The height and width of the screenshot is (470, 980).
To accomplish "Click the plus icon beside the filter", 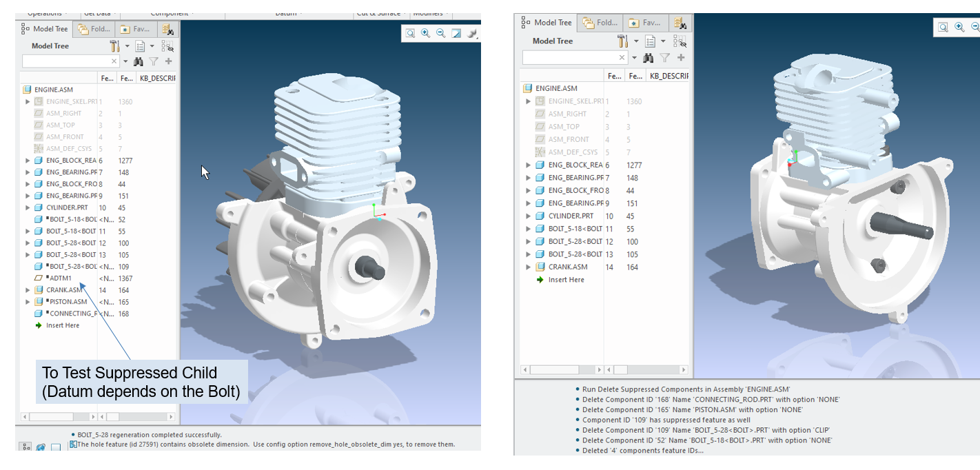I will click(x=168, y=61).
